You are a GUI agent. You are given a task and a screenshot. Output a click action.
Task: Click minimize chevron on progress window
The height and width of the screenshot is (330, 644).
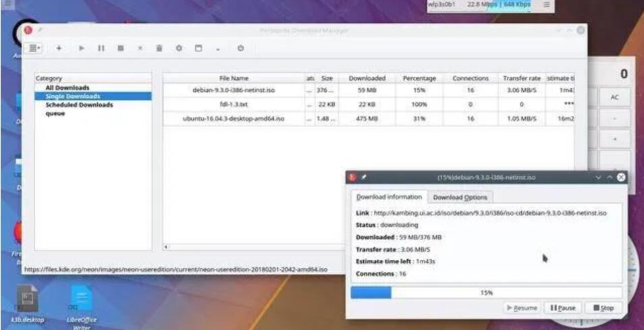coord(598,177)
